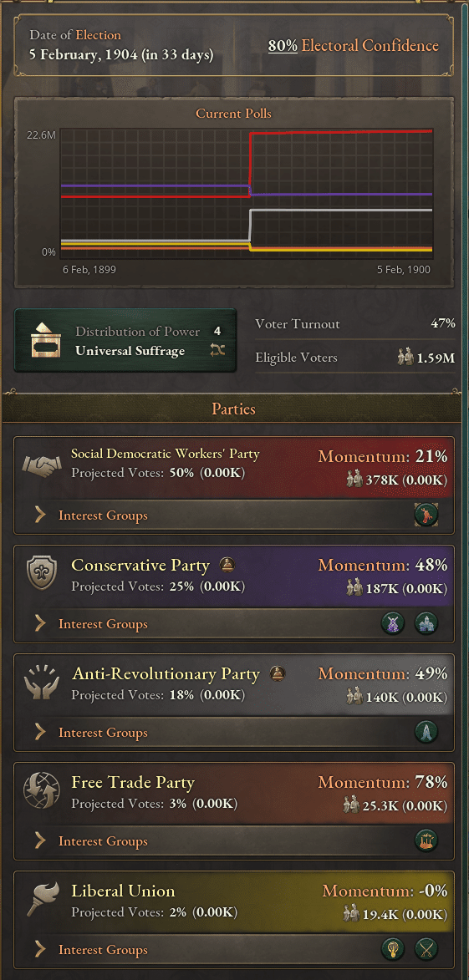Click the Free Trade Party interest group icon

point(426,840)
